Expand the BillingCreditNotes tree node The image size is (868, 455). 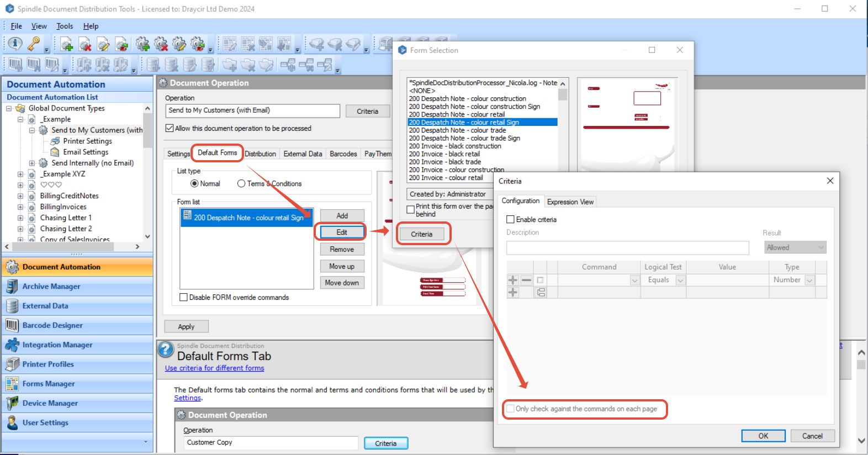20,196
